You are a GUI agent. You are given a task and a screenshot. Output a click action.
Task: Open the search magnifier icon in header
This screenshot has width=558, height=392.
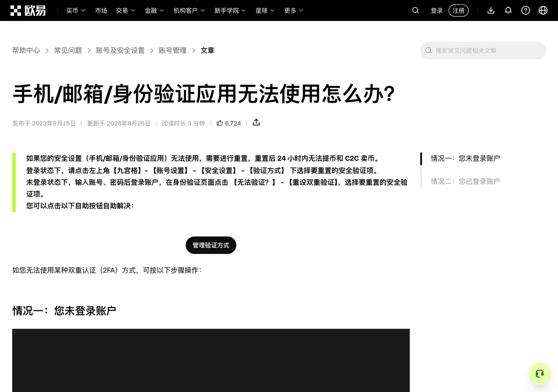[416, 10]
